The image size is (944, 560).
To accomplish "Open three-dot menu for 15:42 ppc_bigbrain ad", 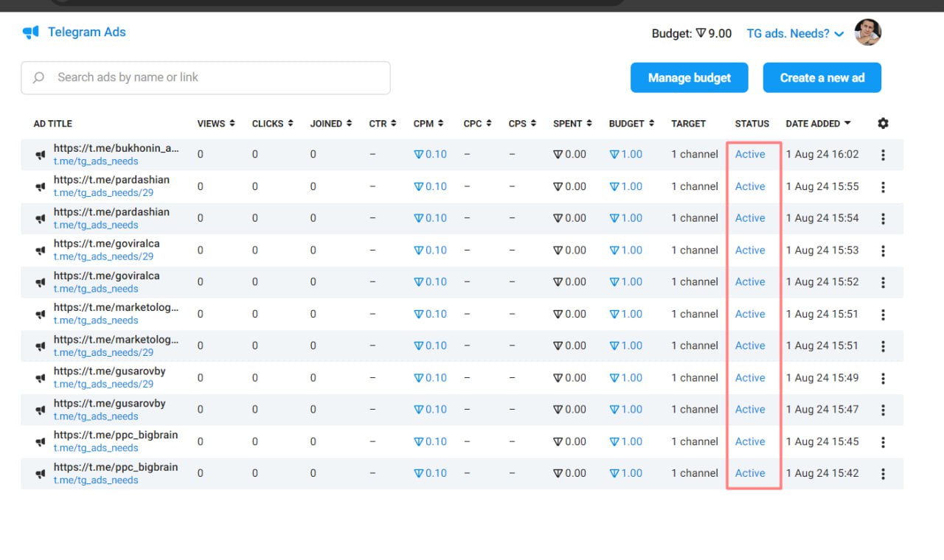I will pos(883,474).
